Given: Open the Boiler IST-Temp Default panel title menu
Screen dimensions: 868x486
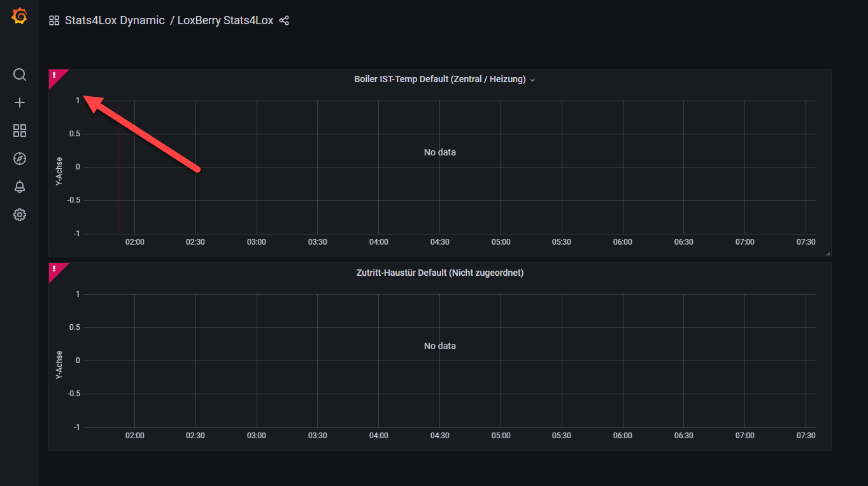Looking at the screenshot, I should tap(440, 80).
